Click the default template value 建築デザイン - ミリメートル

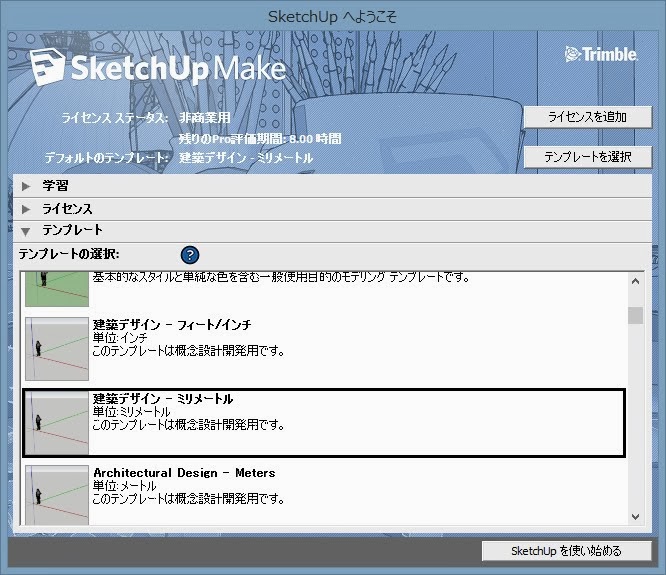pyautogui.click(x=246, y=158)
